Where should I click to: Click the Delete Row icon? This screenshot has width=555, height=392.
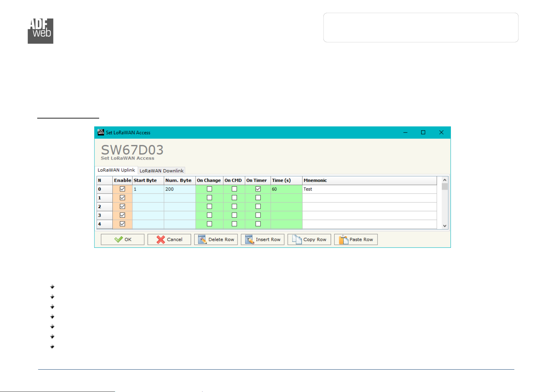pos(202,240)
